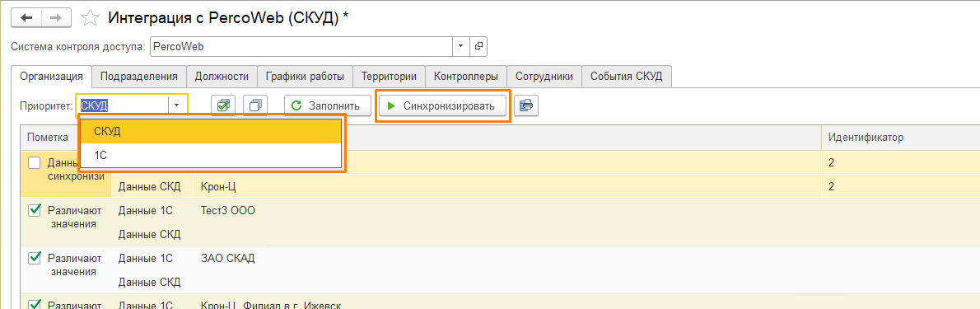The image size is (980, 309).
Task: Click the back navigation arrow
Action: coord(26,18)
